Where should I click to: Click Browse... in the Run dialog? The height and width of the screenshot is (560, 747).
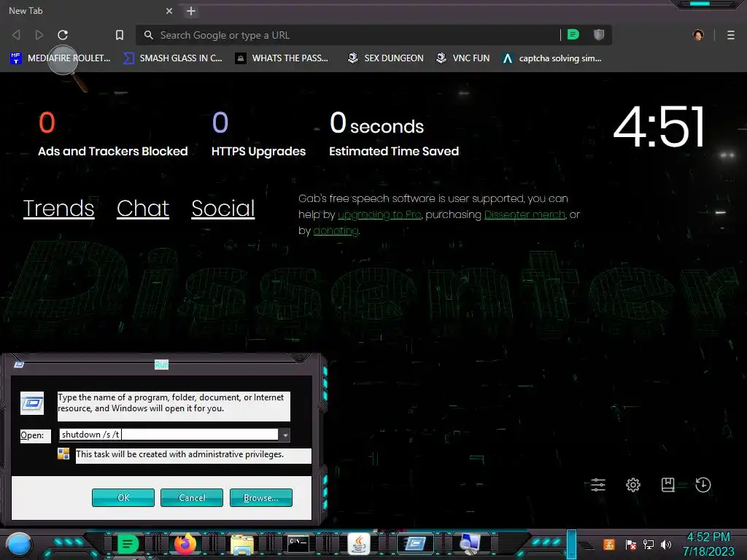[260, 497]
